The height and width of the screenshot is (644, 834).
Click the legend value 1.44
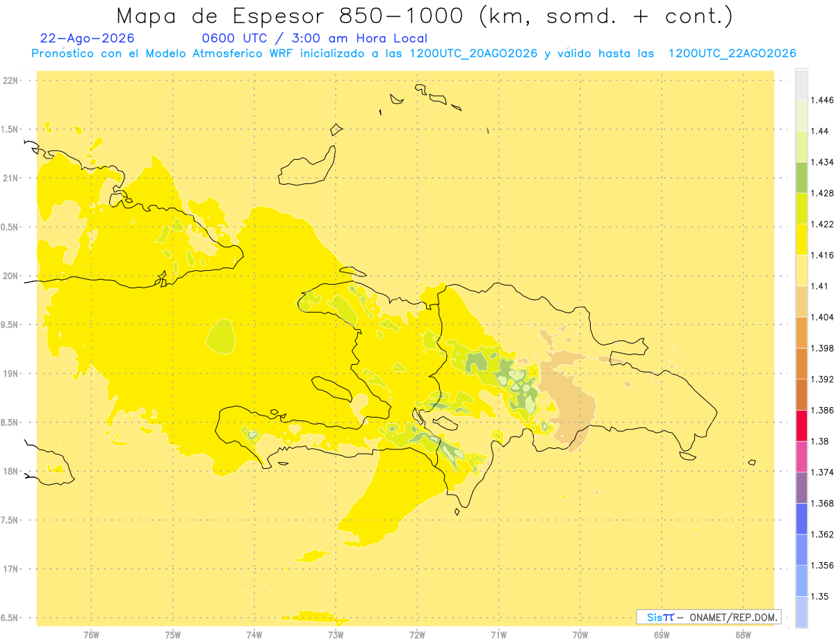click(x=820, y=131)
